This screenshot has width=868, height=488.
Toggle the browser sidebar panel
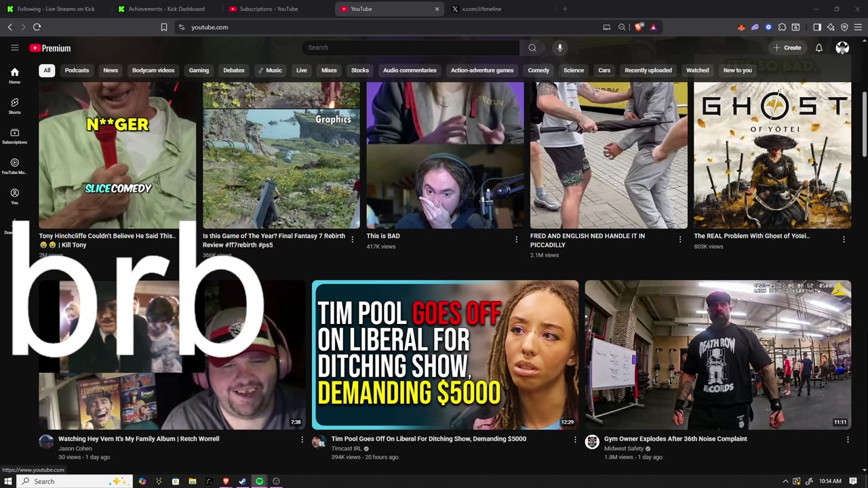click(817, 27)
